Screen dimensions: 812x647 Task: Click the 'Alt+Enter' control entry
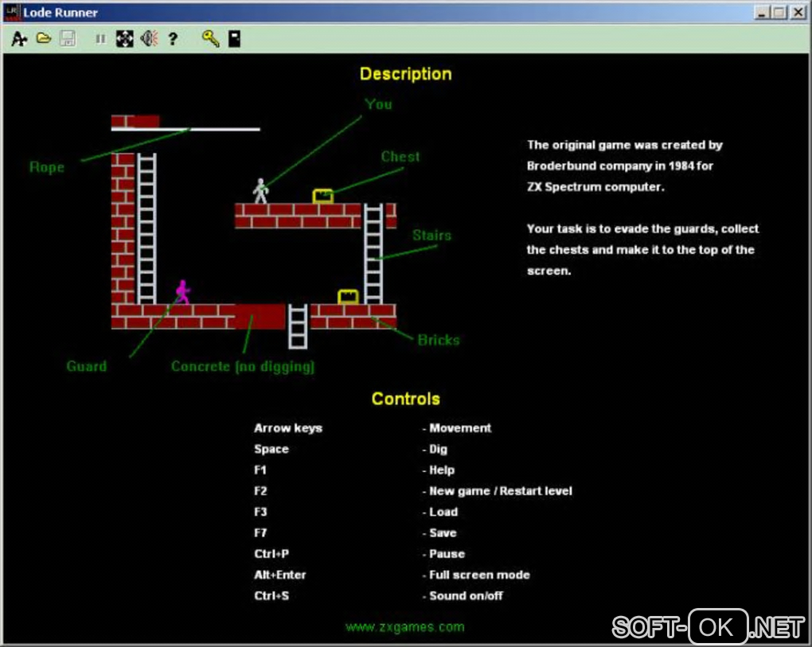coord(280,575)
